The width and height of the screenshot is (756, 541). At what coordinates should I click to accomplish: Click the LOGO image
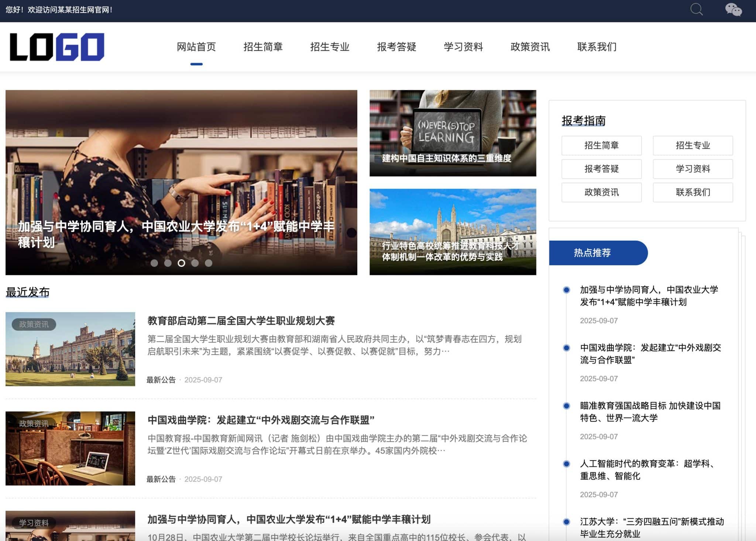coord(57,47)
